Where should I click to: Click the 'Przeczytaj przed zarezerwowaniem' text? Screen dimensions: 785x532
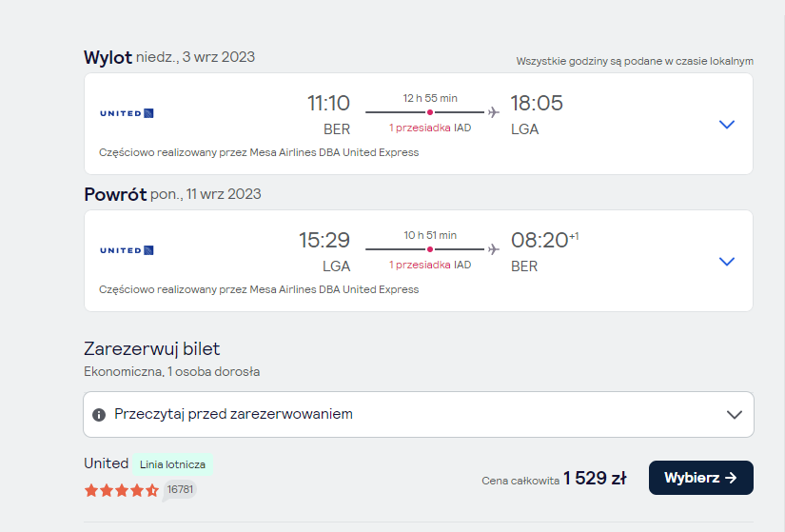(233, 414)
